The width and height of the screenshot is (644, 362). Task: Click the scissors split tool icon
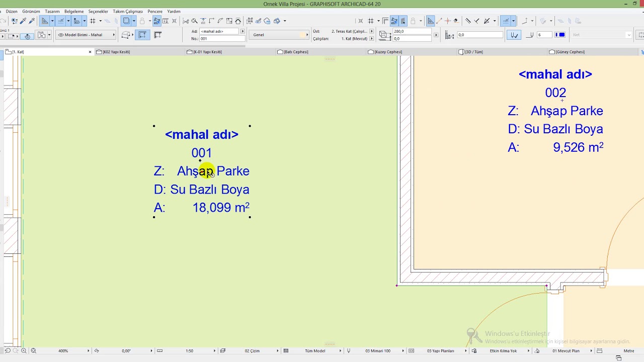186,21
